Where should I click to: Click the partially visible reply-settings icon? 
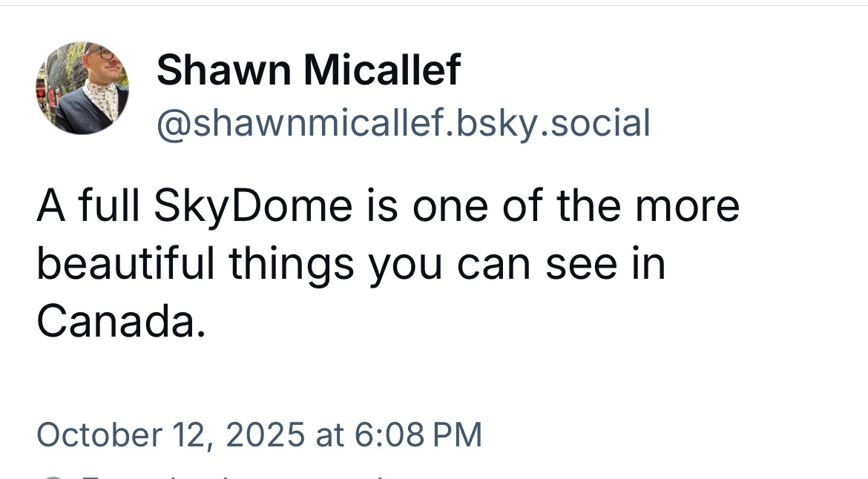(53, 475)
